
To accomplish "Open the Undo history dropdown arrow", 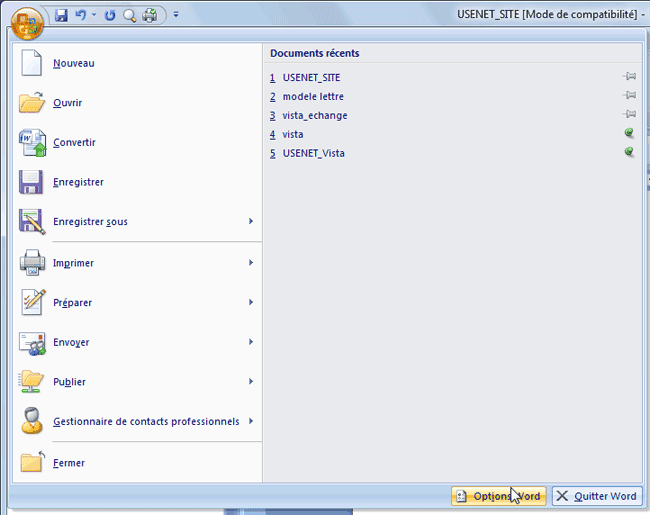I will pyautogui.click(x=93, y=15).
